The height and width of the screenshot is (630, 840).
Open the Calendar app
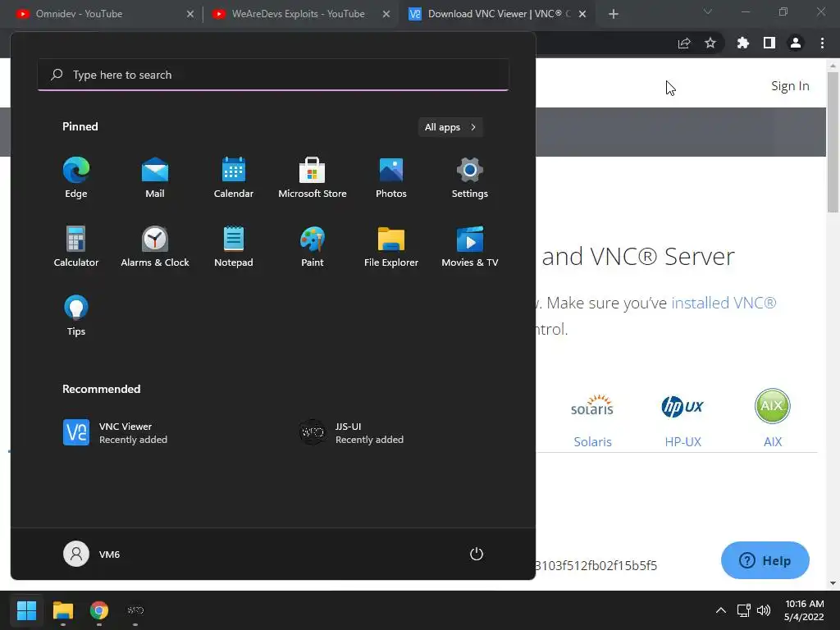coord(234,178)
